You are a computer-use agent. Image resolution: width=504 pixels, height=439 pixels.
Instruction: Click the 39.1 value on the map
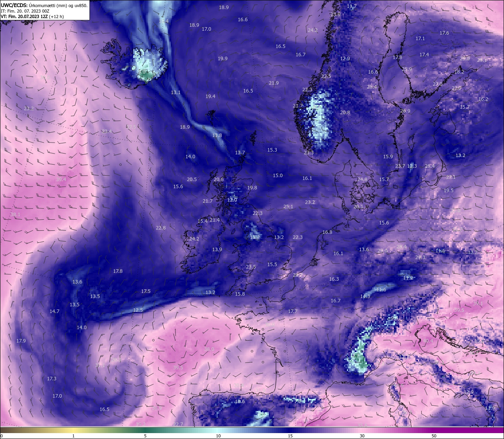click(x=478, y=304)
